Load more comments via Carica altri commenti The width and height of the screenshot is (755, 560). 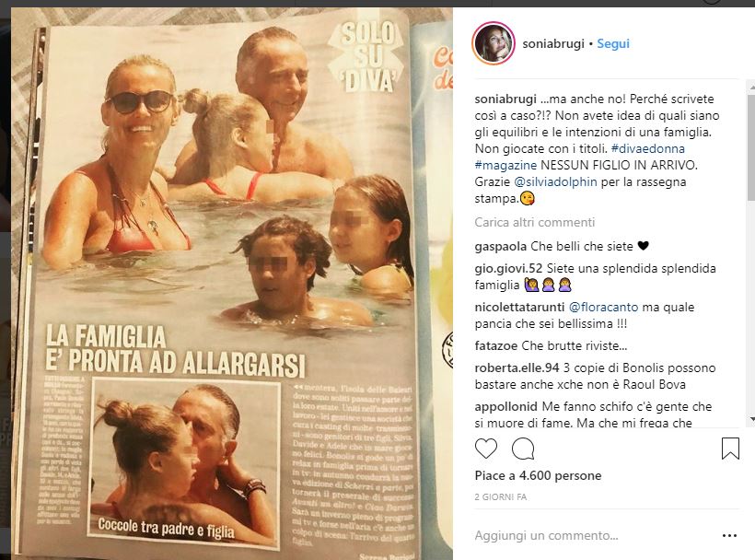click(x=534, y=222)
